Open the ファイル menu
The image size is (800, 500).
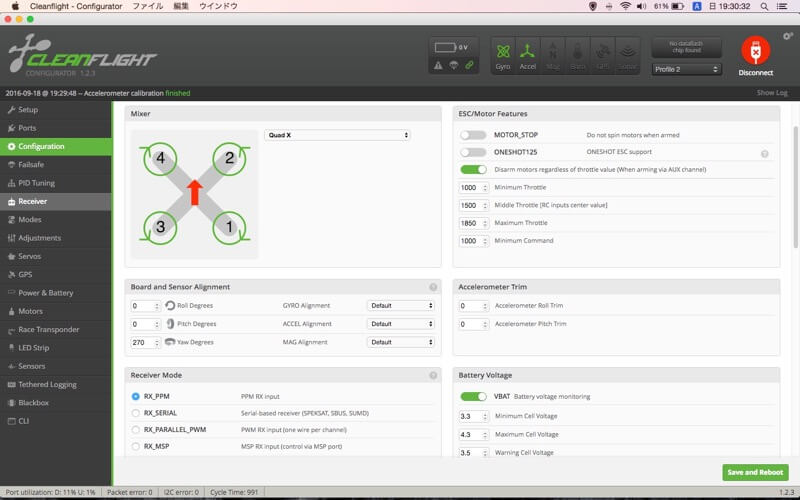[147, 6]
